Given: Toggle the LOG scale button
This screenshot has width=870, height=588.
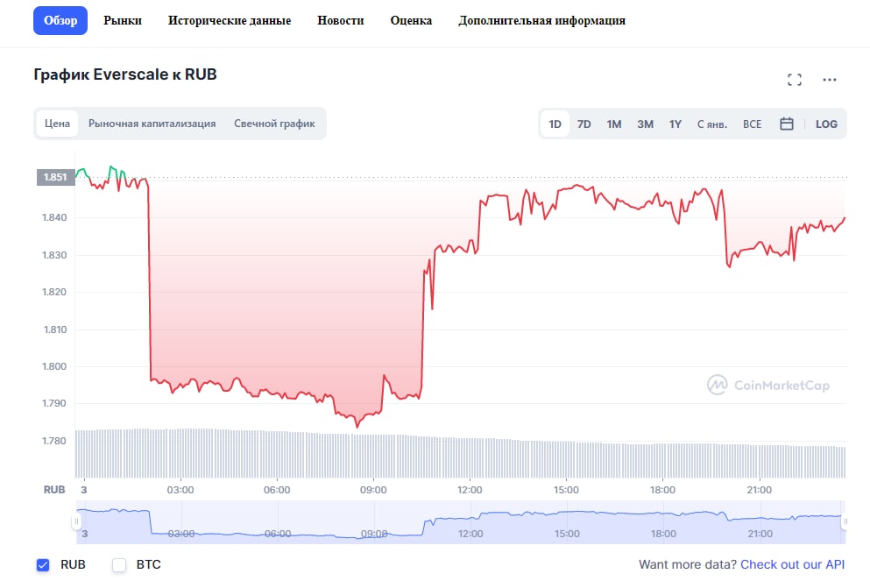Looking at the screenshot, I should point(826,124).
